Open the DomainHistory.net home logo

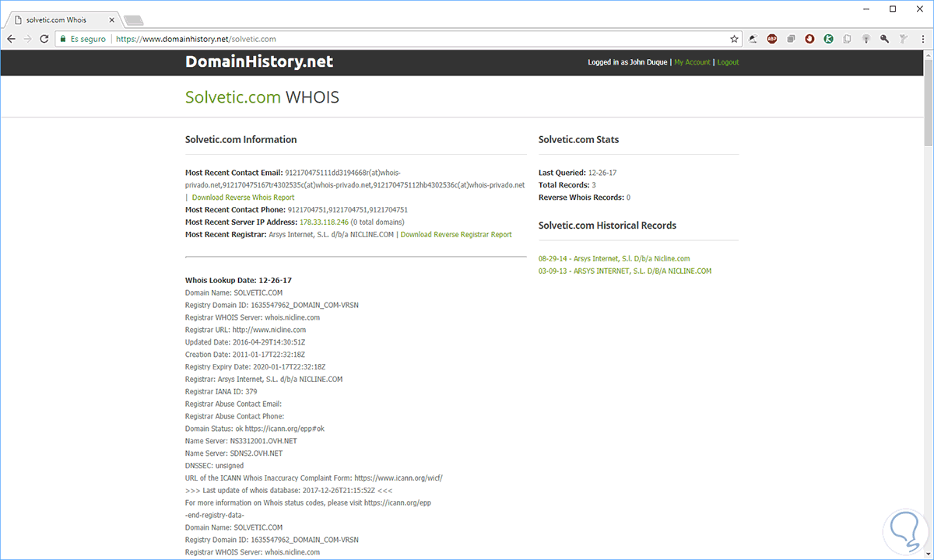click(x=259, y=61)
